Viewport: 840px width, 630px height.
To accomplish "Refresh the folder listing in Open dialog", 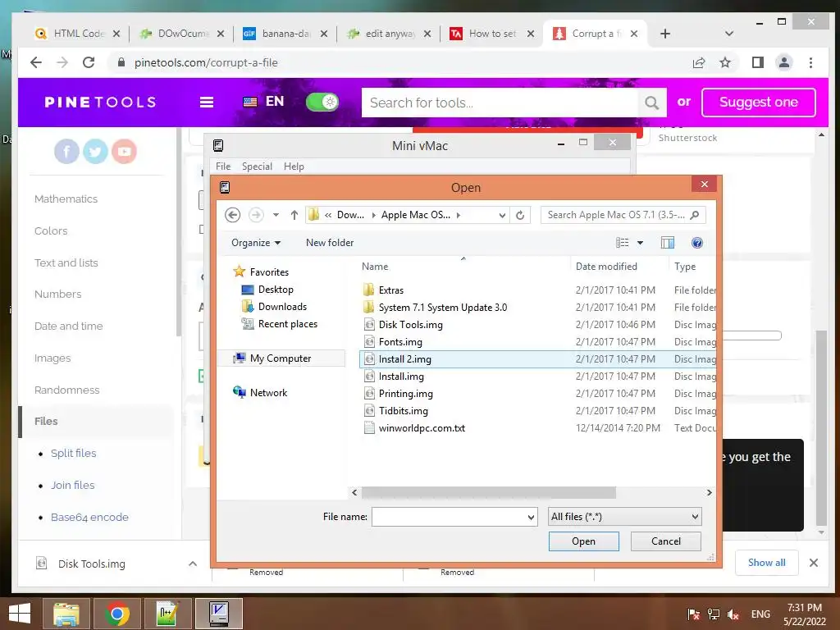I will coord(519,215).
